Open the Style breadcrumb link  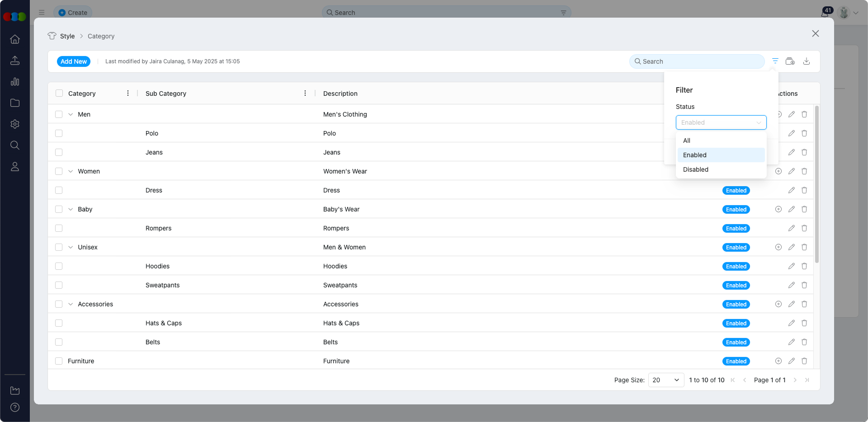tap(67, 36)
